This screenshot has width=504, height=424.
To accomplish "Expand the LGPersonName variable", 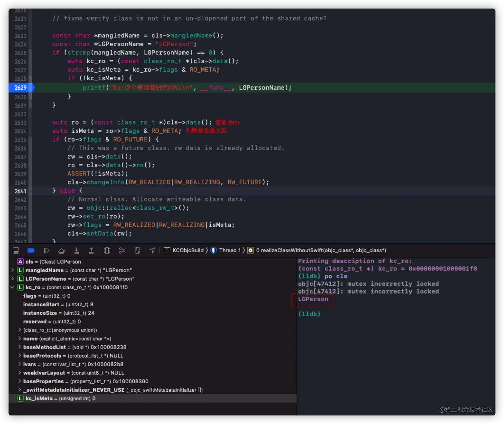I will pyautogui.click(x=13, y=279).
